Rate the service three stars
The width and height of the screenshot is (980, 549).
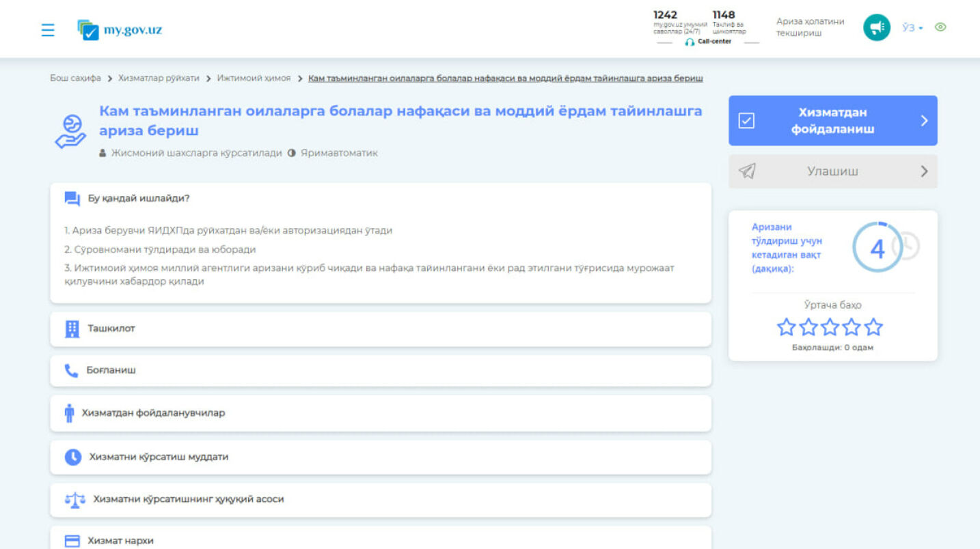click(830, 327)
